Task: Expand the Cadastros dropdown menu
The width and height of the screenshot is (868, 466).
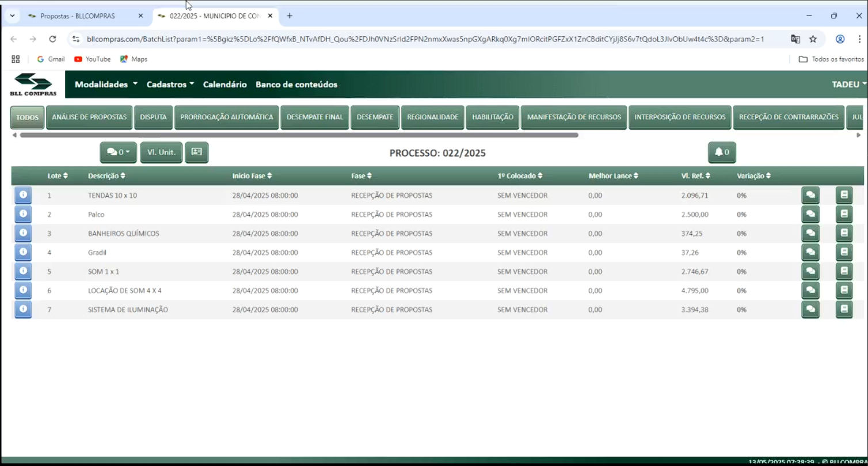Action: (170, 85)
